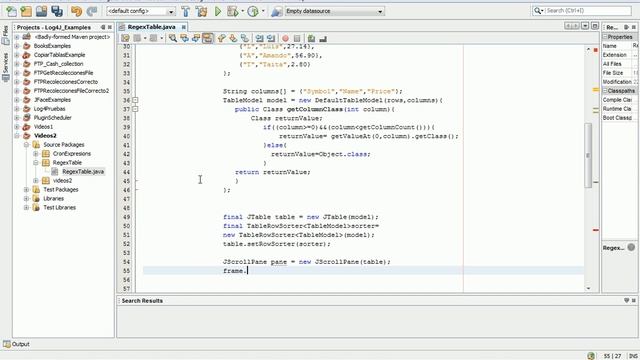Click the Search Results panel tab
Screen dimensions: 640x360
point(142,300)
